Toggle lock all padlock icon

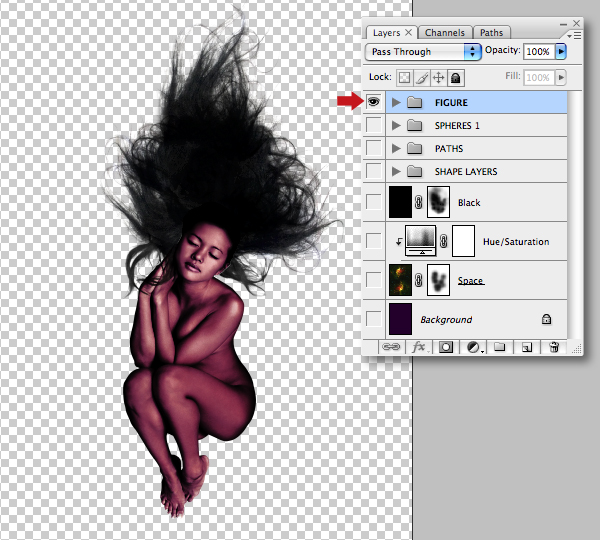[x=455, y=78]
